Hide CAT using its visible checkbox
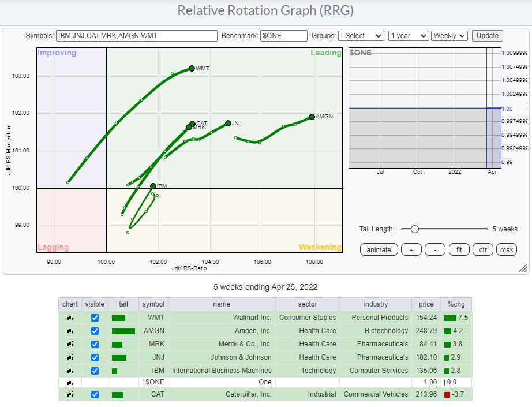Image resolution: width=532 pixels, height=407 pixels. (95, 395)
